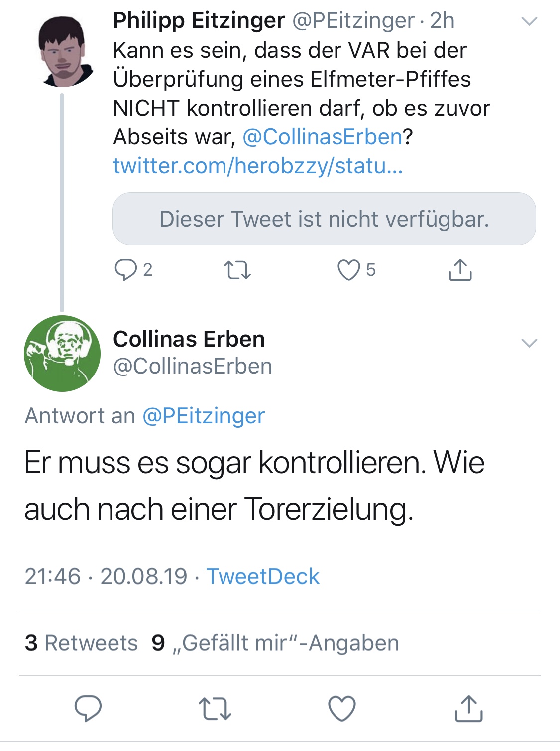Share the Collinas Erben tweet
This screenshot has width=560, height=751.
(469, 708)
